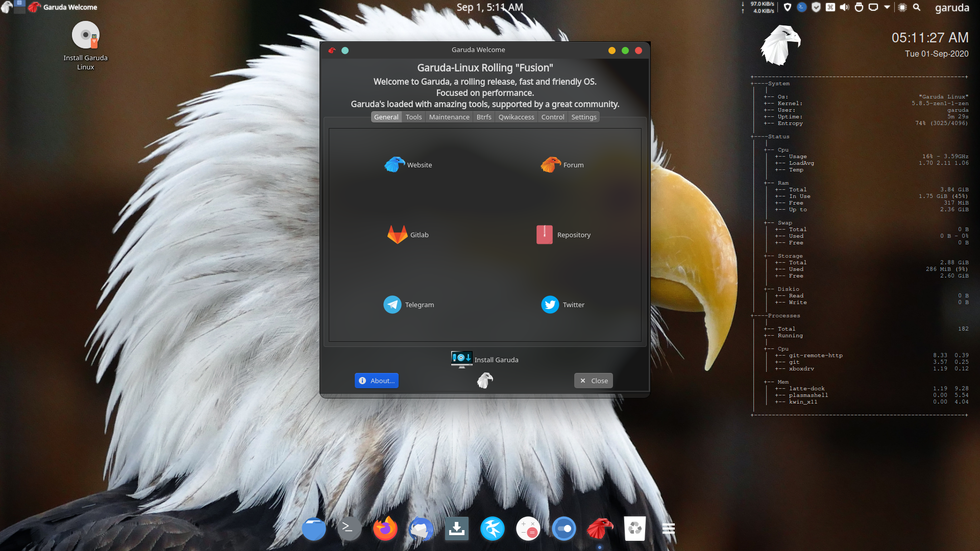Image resolution: width=980 pixels, height=551 pixels.
Task: Open the file manager from the dock
Action: [314, 529]
